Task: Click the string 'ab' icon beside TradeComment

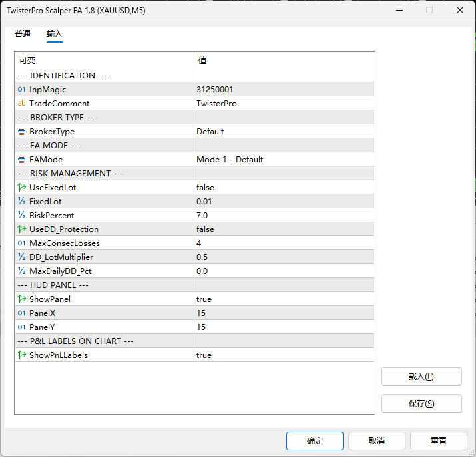Action: tap(21, 103)
